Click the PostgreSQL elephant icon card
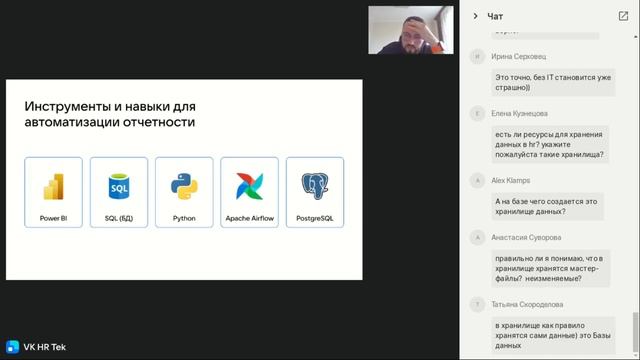 point(315,192)
